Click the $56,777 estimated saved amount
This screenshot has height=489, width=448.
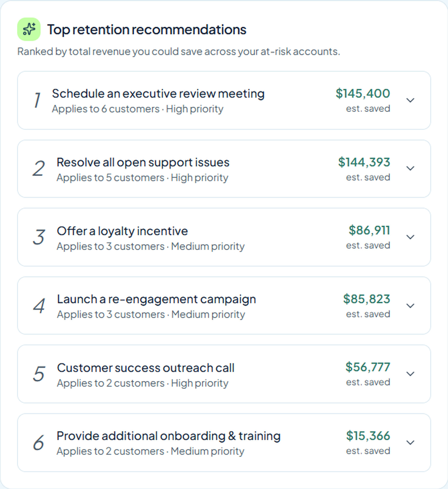point(368,367)
